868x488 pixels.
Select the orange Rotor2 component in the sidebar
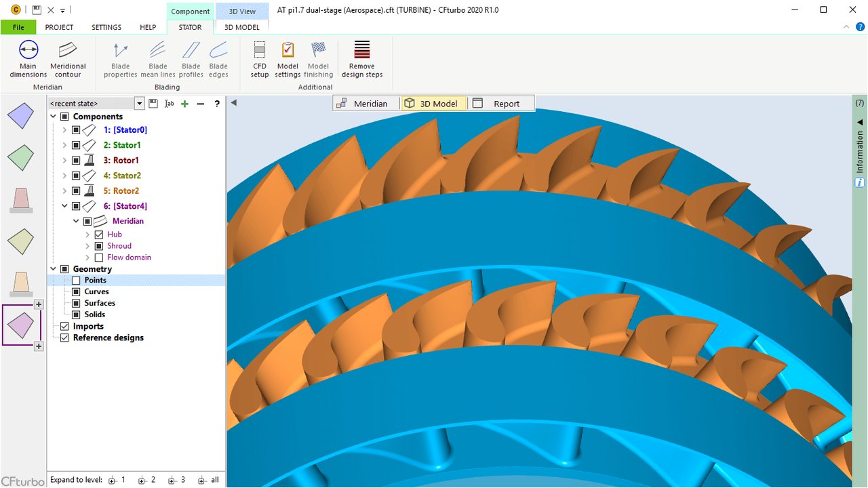(x=20, y=283)
